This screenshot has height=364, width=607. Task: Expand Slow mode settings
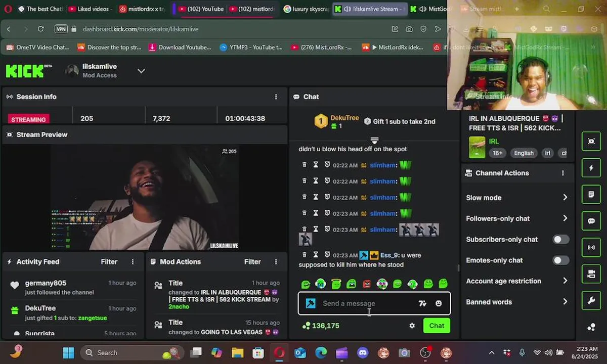coord(517,198)
